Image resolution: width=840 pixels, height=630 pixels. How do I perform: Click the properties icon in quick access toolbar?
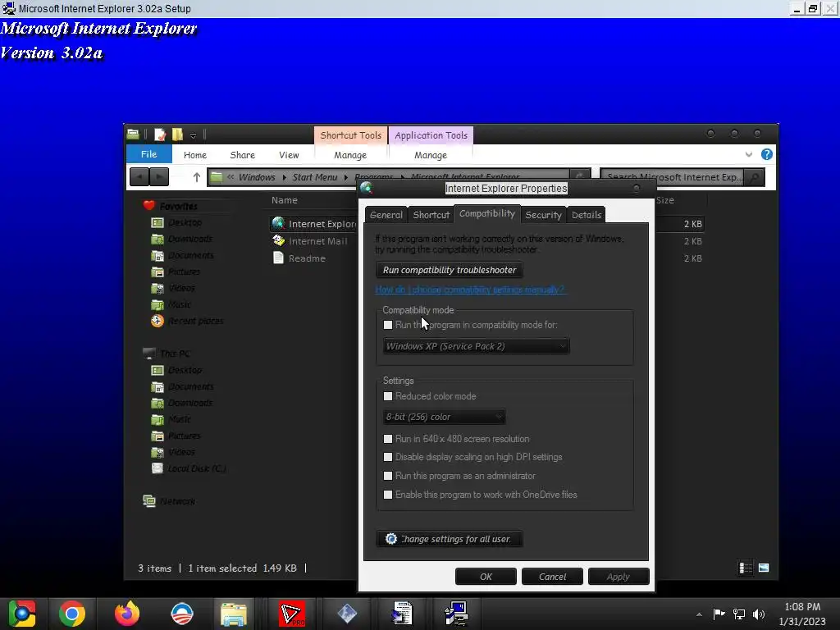pos(160,135)
